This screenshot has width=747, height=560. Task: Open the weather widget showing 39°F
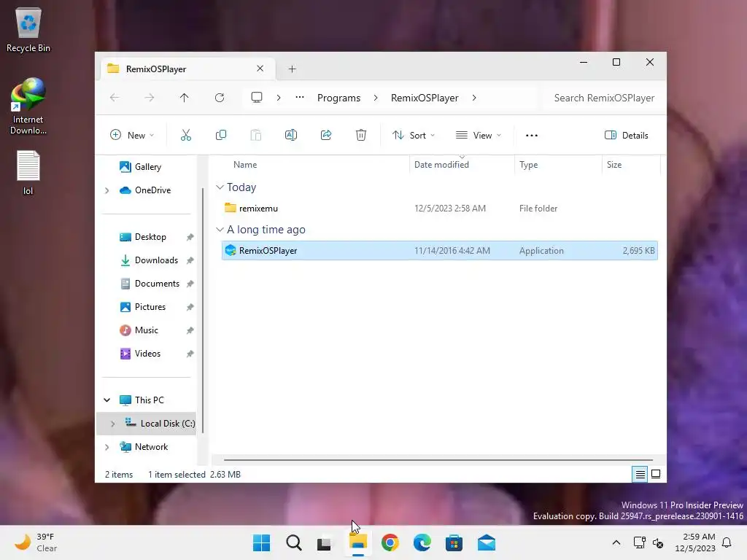[36, 542]
